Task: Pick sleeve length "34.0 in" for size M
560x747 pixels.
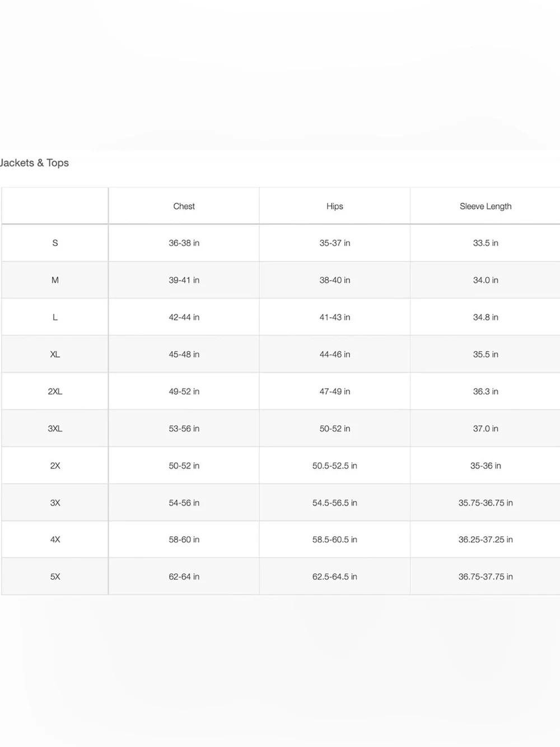Action: pyautogui.click(x=486, y=280)
